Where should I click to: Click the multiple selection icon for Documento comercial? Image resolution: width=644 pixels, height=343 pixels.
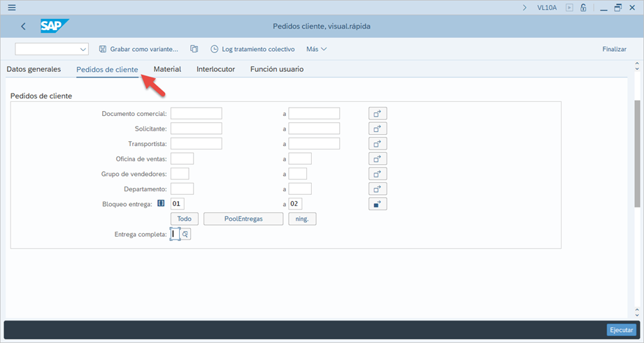[378, 114]
